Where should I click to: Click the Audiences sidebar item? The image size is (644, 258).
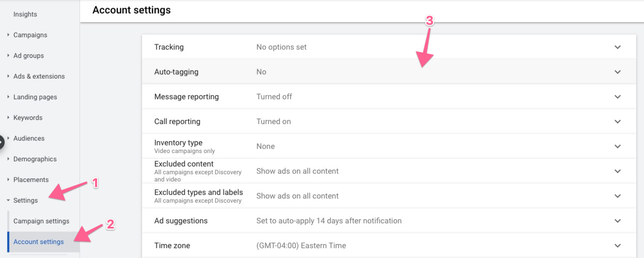(x=29, y=139)
